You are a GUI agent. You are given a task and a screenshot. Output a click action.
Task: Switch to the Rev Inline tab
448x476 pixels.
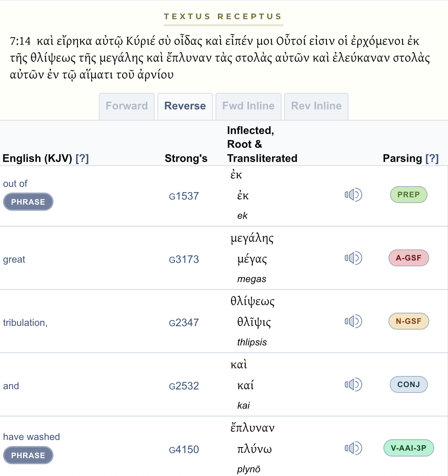pyautogui.click(x=316, y=106)
